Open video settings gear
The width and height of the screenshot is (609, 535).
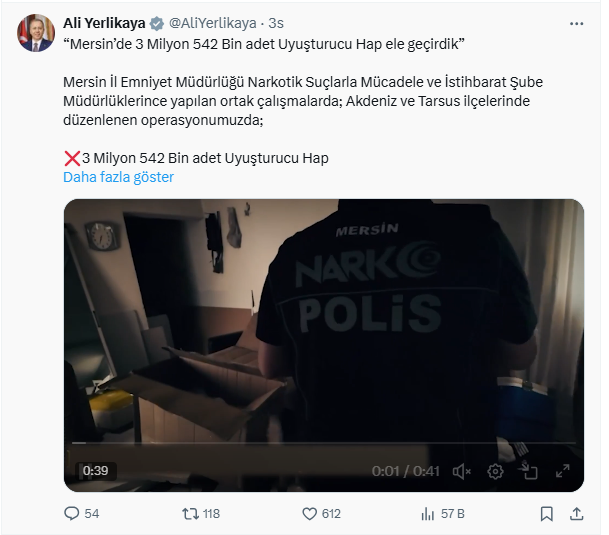click(495, 472)
